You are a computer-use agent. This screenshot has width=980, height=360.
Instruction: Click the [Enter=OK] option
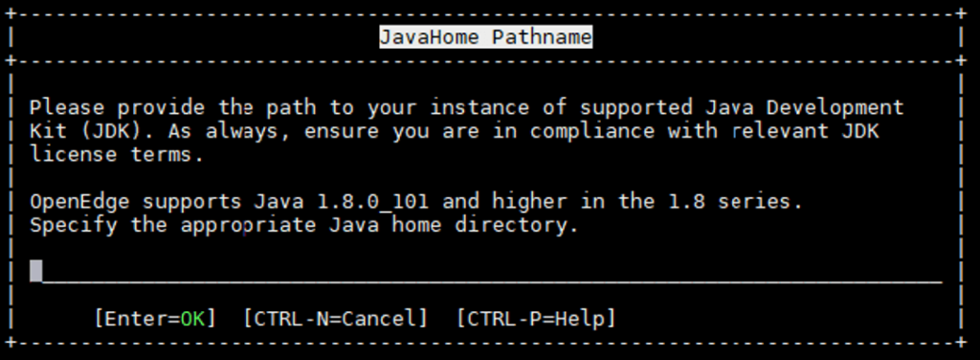click(155, 319)
